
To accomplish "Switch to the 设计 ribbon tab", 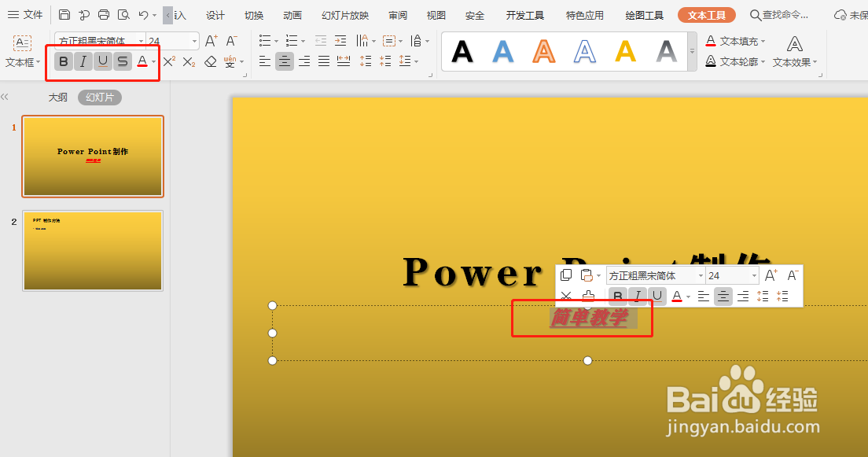I will (x=215, y=16).
